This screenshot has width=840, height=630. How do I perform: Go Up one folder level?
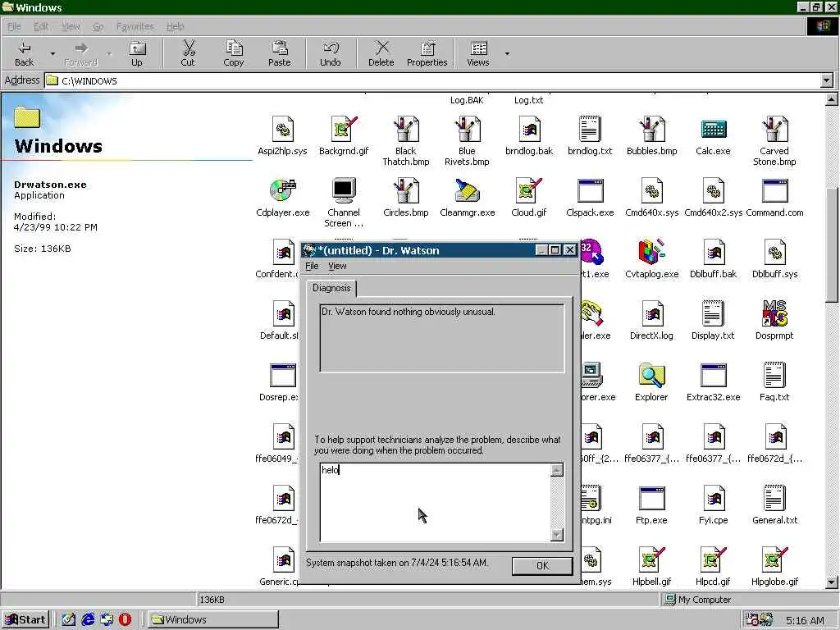tap(137, 53)
